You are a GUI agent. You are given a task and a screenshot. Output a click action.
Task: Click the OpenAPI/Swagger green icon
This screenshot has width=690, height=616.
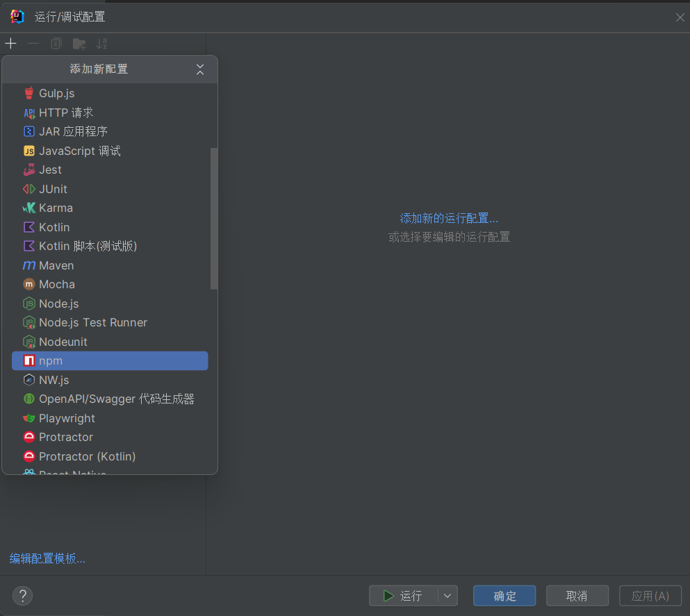(x=29, y=399)
